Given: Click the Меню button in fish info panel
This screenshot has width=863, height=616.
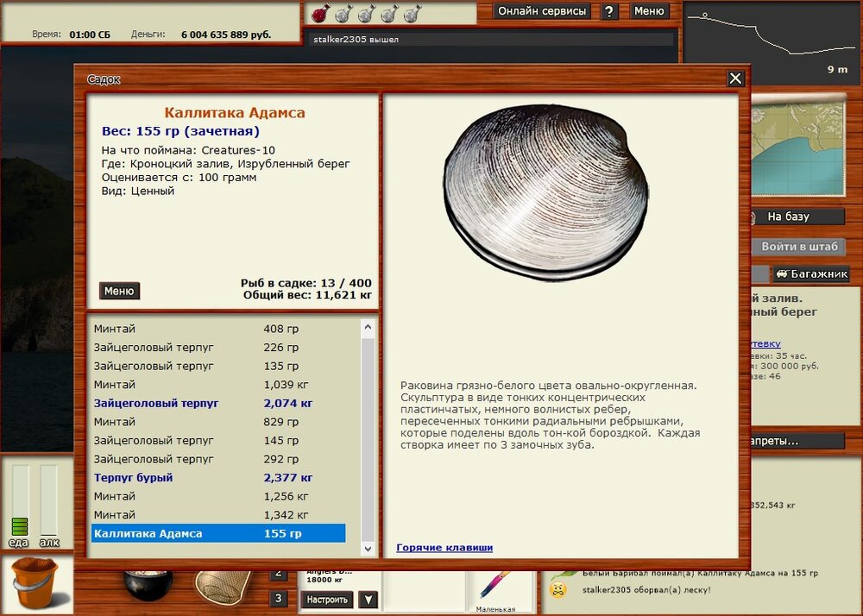Looking at the screenshot, I should click(x=119, y=291).
